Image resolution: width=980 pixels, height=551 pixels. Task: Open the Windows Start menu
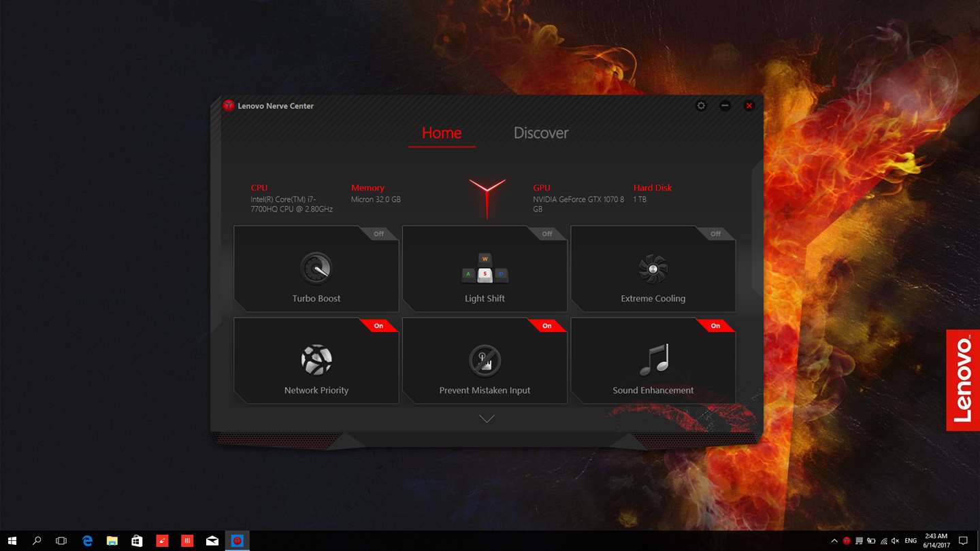tap(12, 541)
